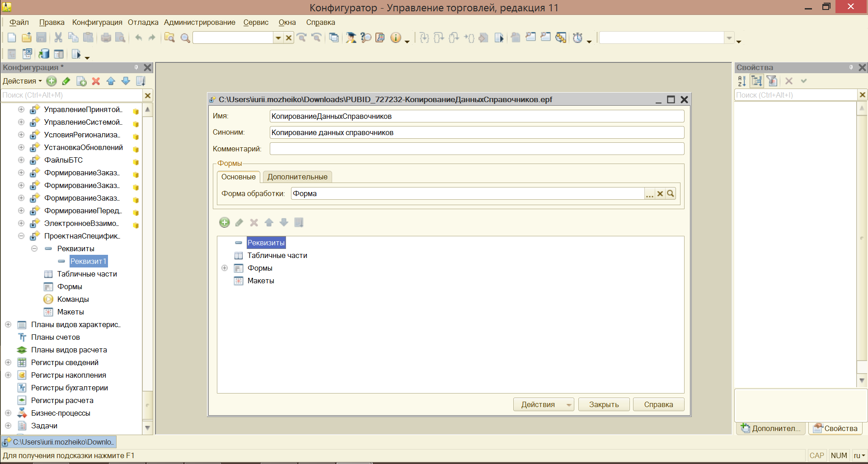Click the red delete icon in Configuration panel

(x=96, y=81)
